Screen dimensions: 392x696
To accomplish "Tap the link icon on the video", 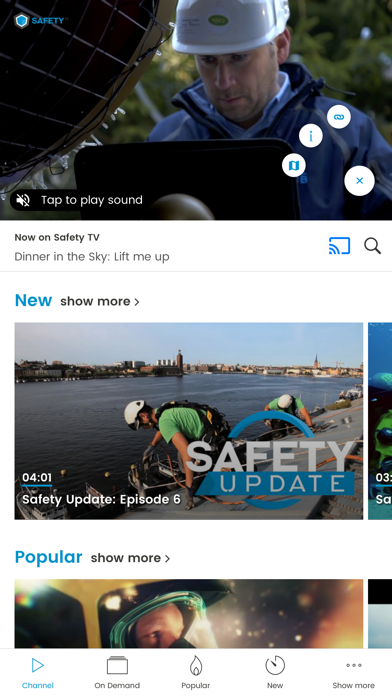I will [x=339, y=117].
